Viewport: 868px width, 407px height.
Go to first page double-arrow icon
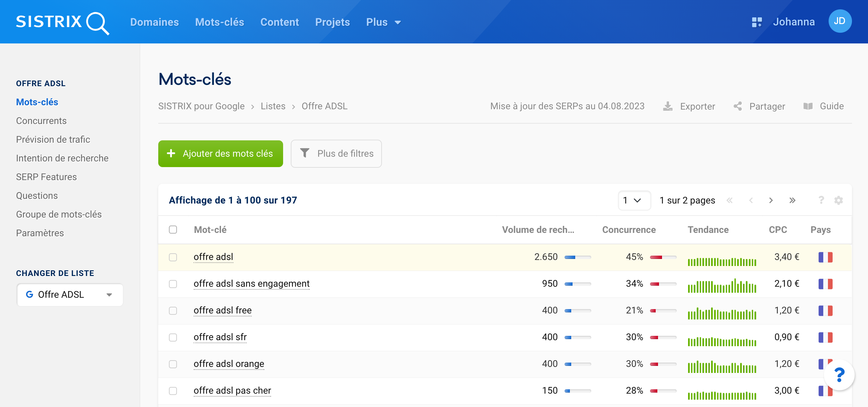pyautogui.click(x=729, y=200)
